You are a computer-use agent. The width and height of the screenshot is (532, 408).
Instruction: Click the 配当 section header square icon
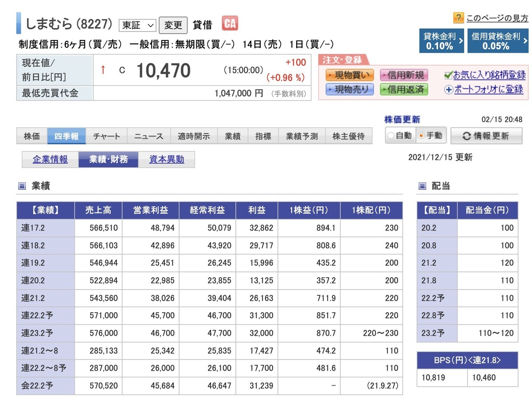[x=422, y=186]
